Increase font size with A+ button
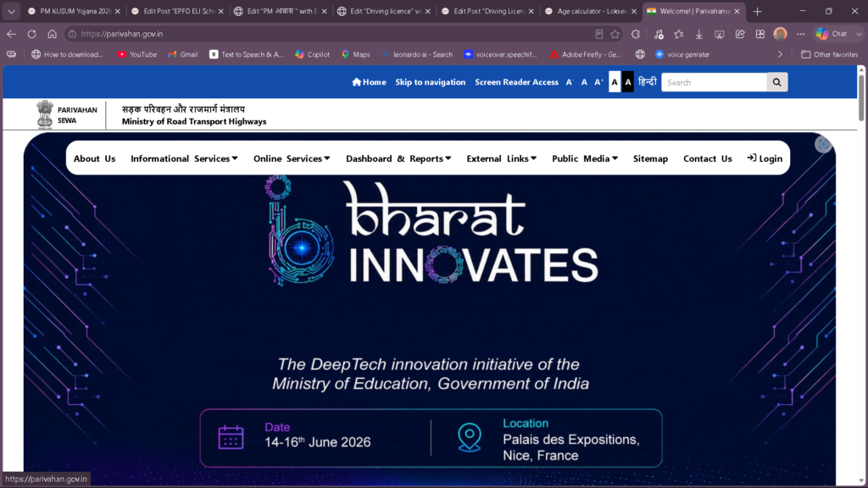The width and height of the screenshot is (868, 488). click(x=598, y=82)
